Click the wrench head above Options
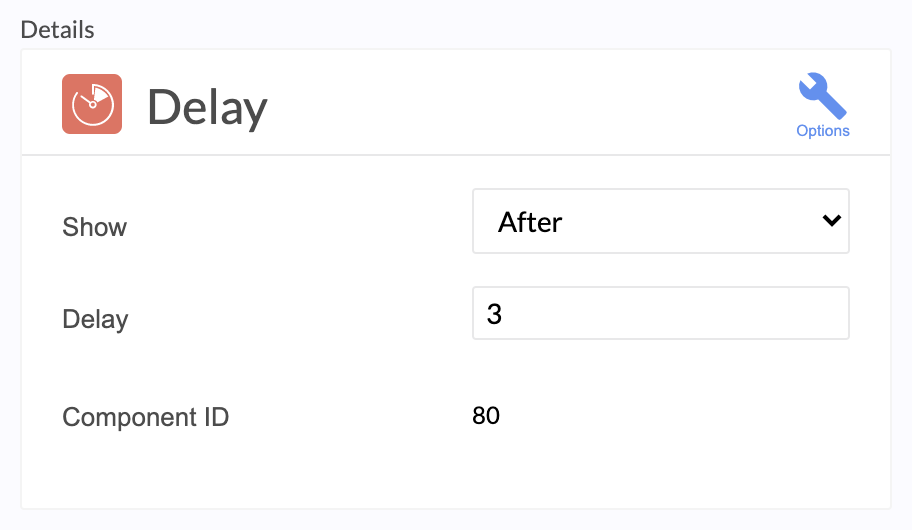 811,86
